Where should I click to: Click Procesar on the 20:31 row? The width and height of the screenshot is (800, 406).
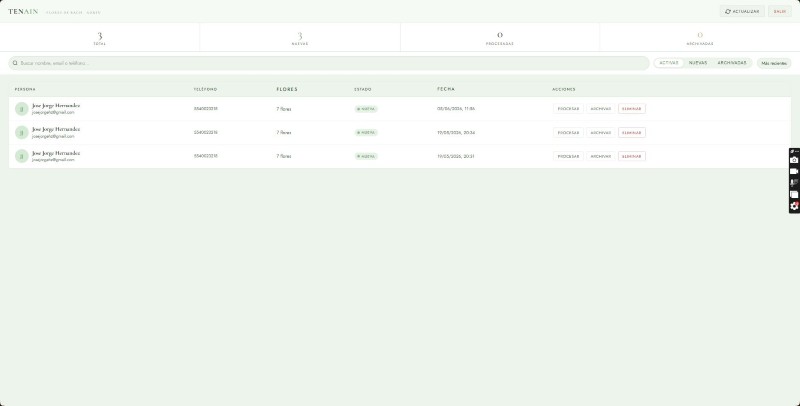(x=568, y=156)
